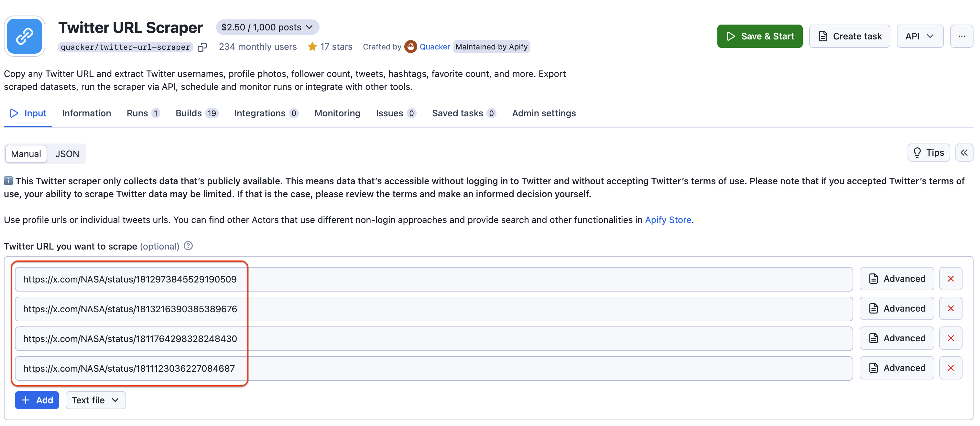Expand the Text file dropdown
The height and width of the screenshot is (426, 980).
95,400
